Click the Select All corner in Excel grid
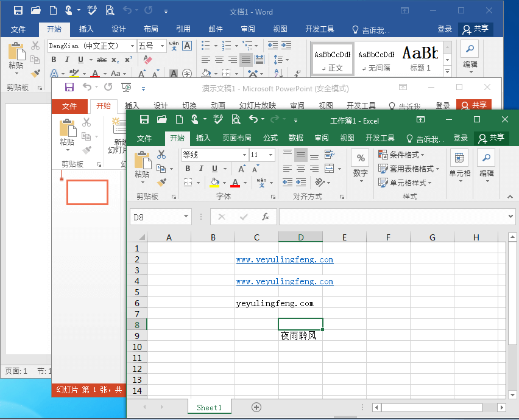Image resolution: width=519 pixels, height=420 pixels. (142, 237)
